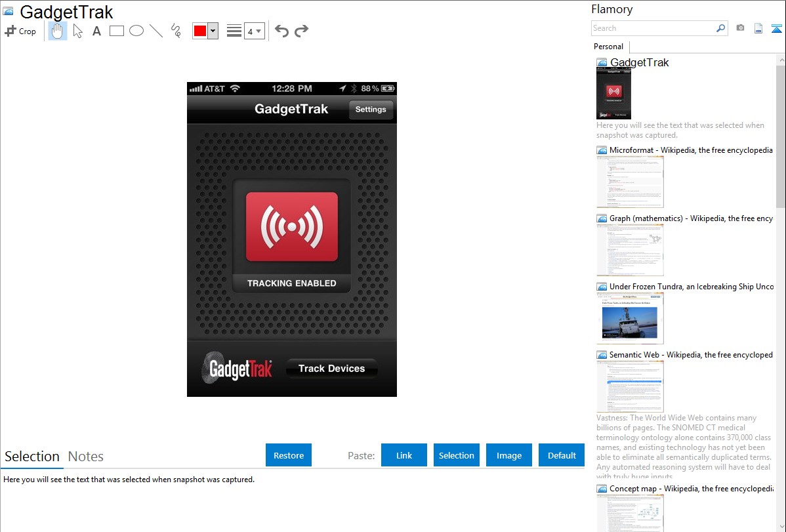Click the Paste Default button
Screen dimensions: 786x532
(x=562, y=455)
